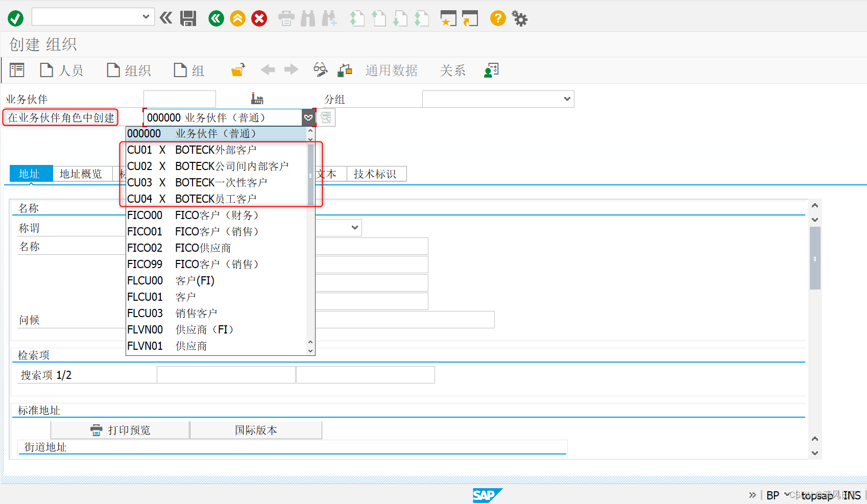The height and width of the screenshot is (504, 867).
Task: Collapse the role dropdown via its arrow button
Action: pos(308,117)
